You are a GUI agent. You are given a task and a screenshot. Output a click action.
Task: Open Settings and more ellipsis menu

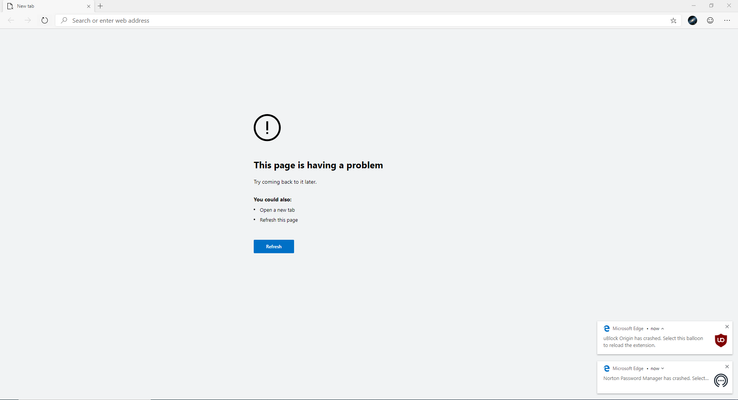(x=727, y=20)
